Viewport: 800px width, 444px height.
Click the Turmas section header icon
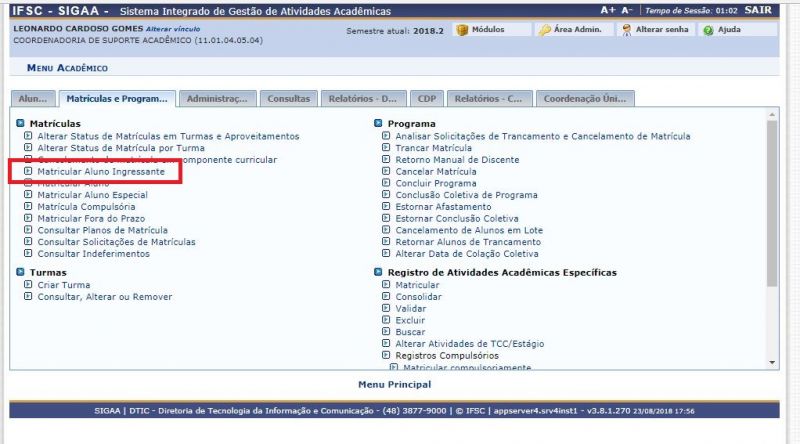pos(21,272)
